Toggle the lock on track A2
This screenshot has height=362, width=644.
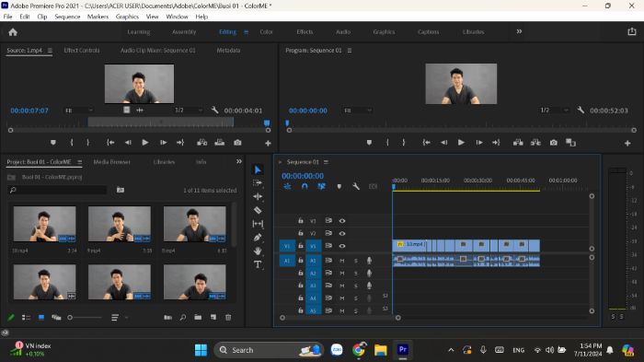coord(301,273)
